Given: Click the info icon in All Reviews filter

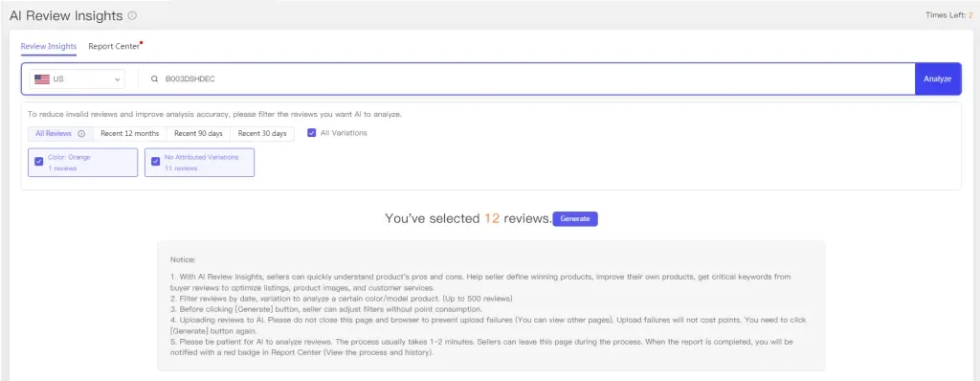Looking at the screenshot, I should (81, 133).
